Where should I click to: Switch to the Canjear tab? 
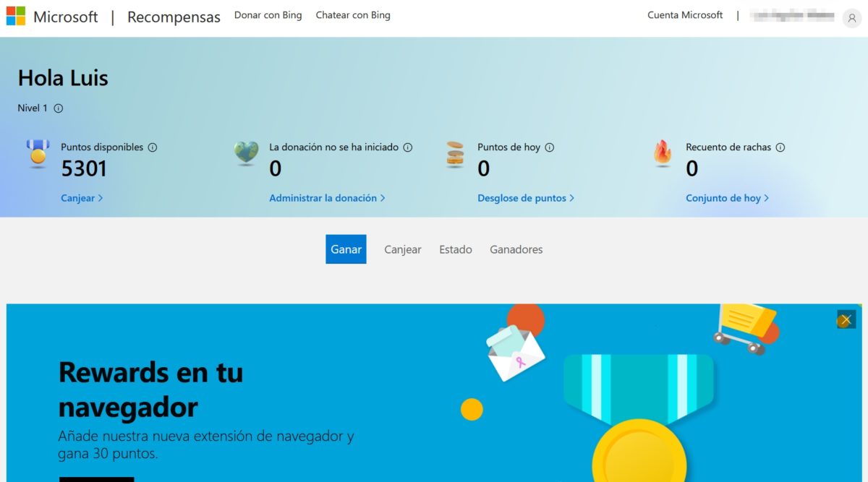point(402,249)
